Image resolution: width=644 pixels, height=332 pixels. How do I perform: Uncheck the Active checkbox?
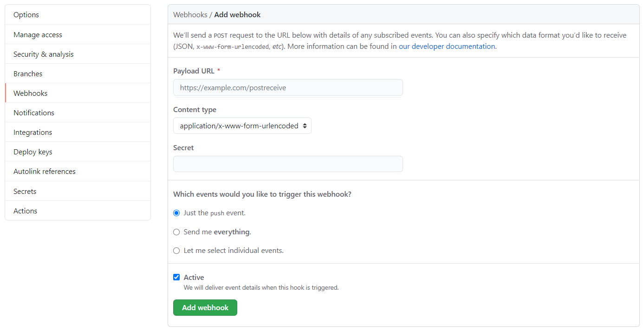176,277
